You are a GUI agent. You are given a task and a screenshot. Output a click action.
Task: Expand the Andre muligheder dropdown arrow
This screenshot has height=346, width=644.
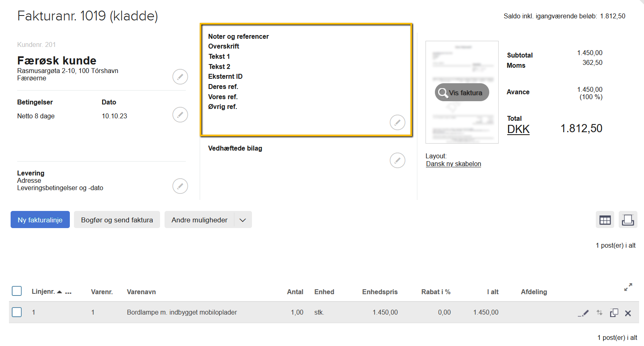(x=243, y=220)
